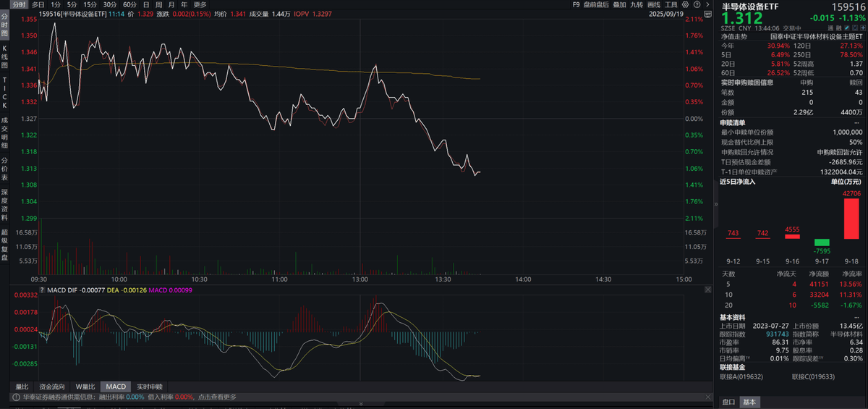Toggle 叠加 overlay mode
The image size is (868, 409).
click(619, 4)
